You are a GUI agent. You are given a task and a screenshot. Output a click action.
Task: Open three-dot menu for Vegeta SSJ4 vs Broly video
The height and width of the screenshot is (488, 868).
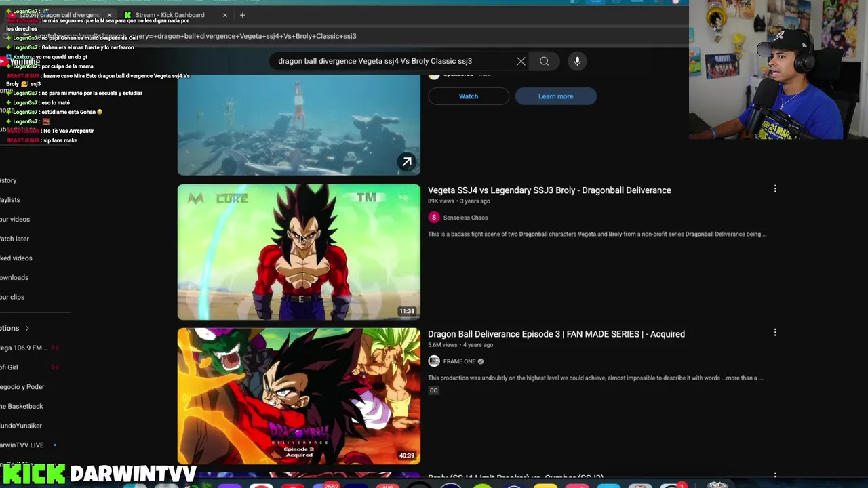[x=775, y=189]
